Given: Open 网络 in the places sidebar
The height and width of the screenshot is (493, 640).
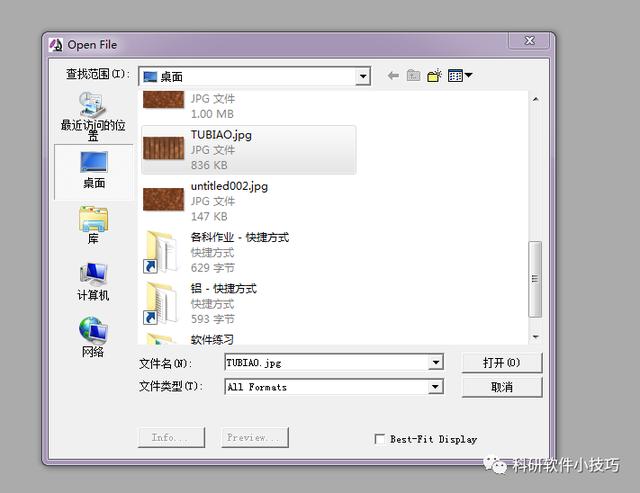Looking at the screenshot, I should (93, 337).
